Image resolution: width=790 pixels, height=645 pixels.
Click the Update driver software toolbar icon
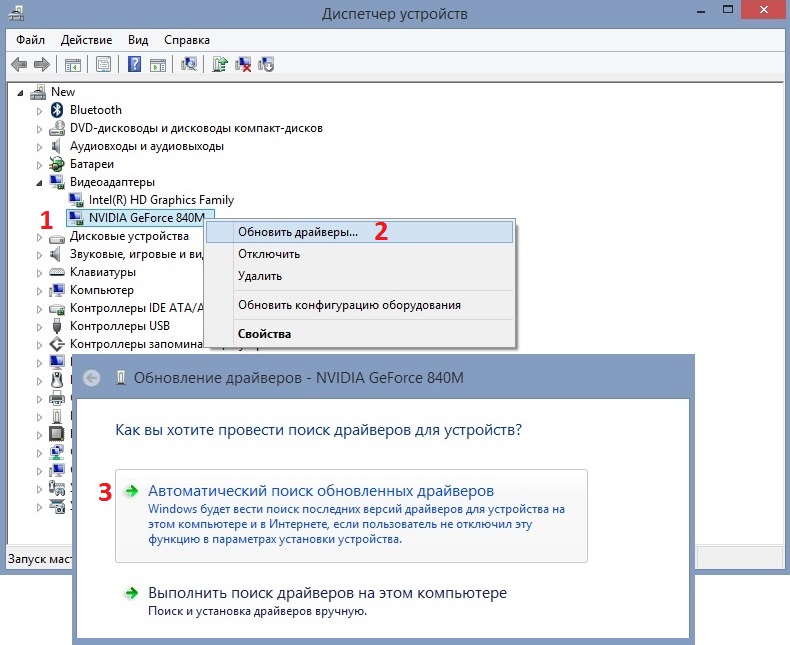[x=220, y=64]
